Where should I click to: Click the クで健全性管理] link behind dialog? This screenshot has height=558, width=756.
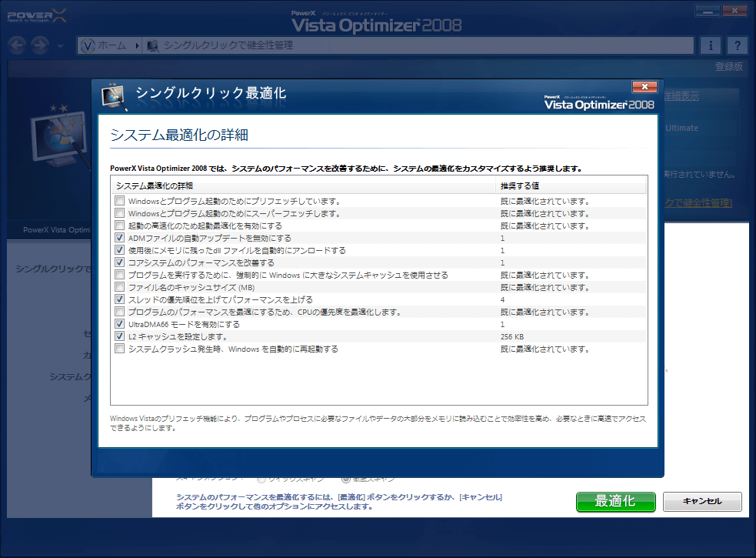(x=698, y=203)
